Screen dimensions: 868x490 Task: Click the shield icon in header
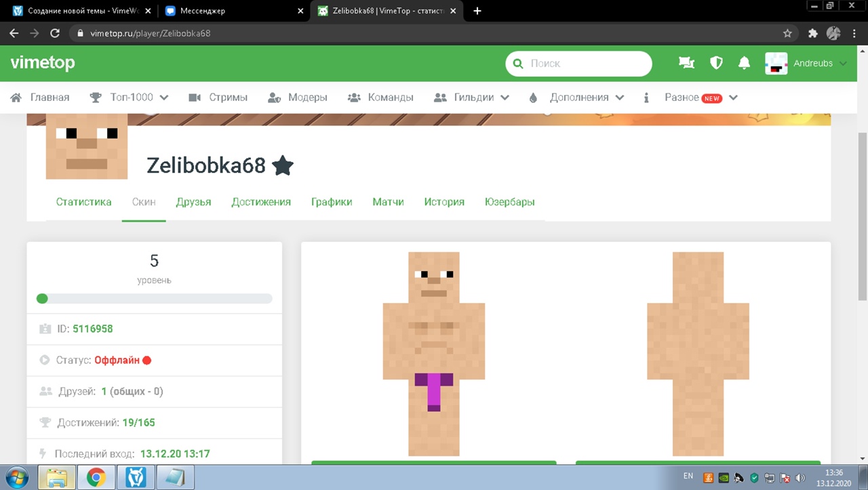click(x=716, y=63)
